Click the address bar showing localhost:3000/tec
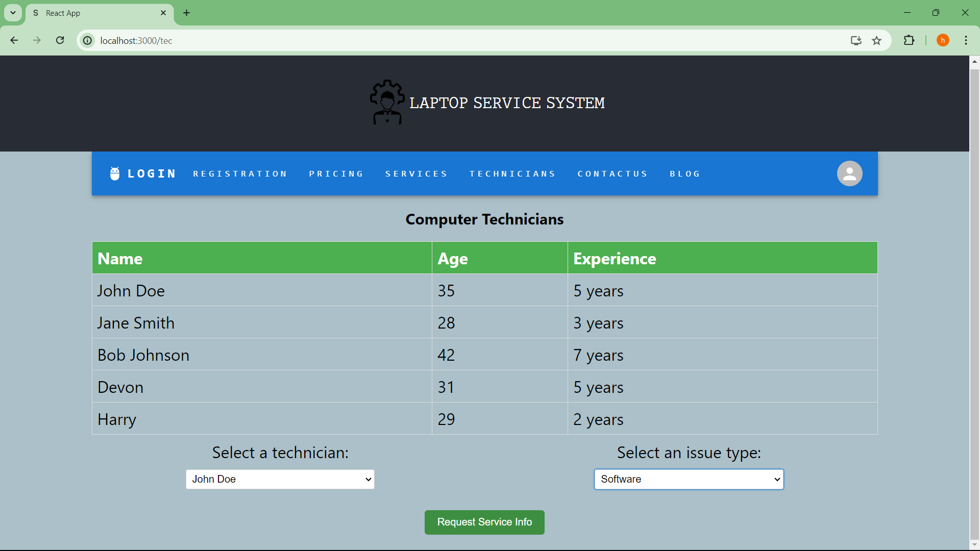 pos(459,40)
